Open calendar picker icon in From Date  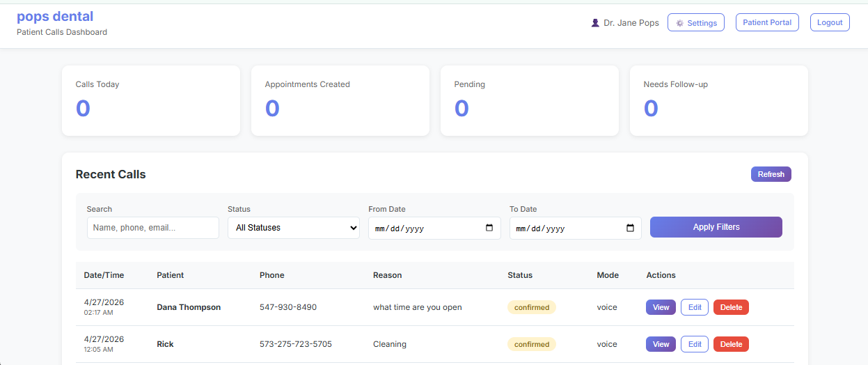[x=489, y=228]
